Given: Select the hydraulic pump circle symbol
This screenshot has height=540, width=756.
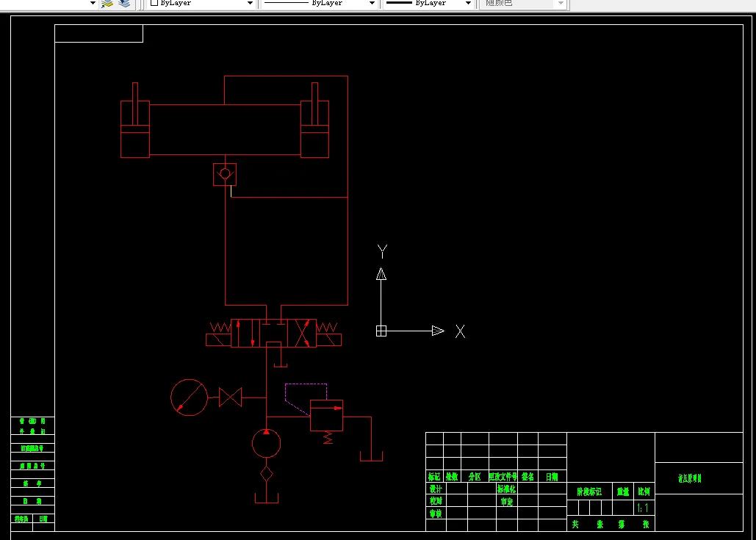Looking at the screenshot, I should (266, 443).
